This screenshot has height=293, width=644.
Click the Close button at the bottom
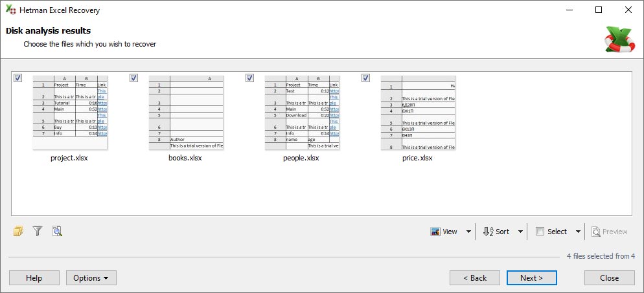[610, 278]
